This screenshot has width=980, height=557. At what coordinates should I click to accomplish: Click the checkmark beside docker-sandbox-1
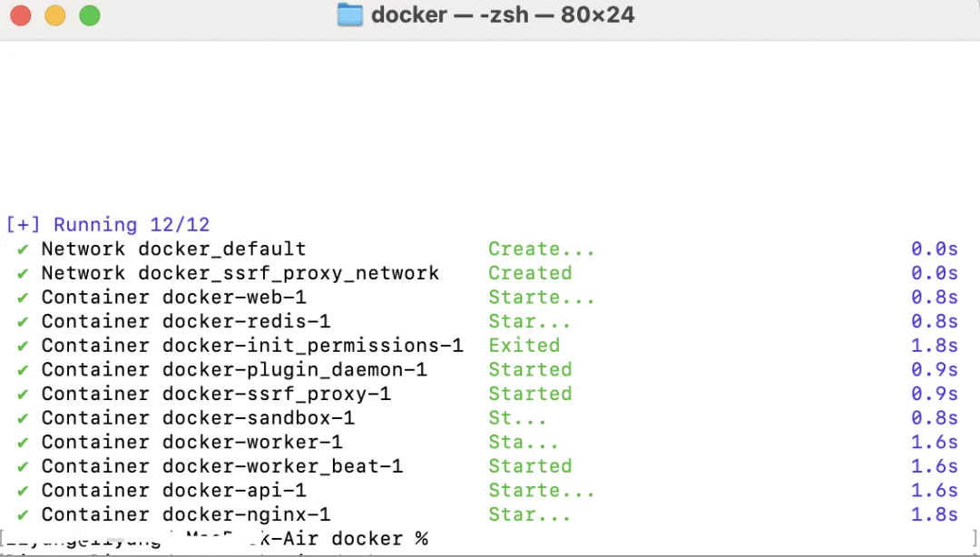coord(23,418)
